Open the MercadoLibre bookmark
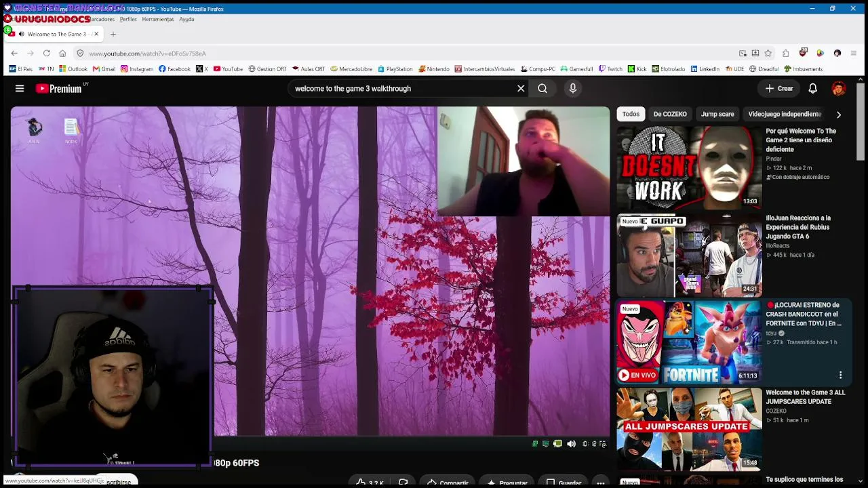The height and width of the screenshot is (488, 868). 351,69
